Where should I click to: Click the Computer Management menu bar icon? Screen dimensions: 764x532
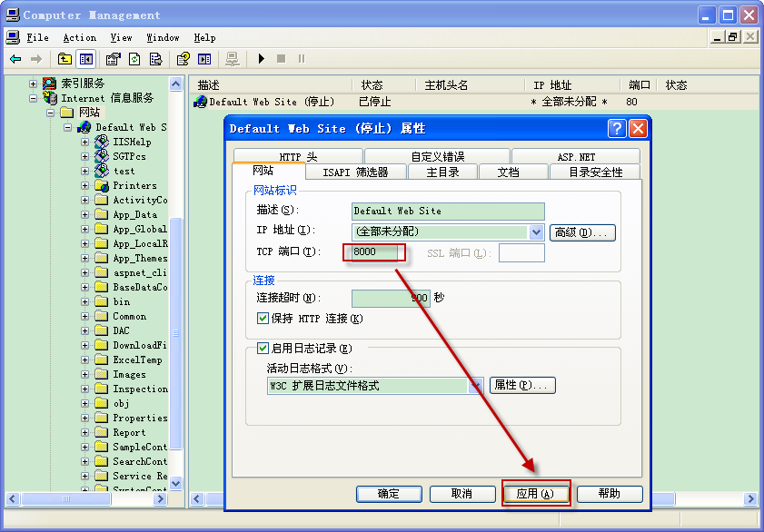(13, 37)
